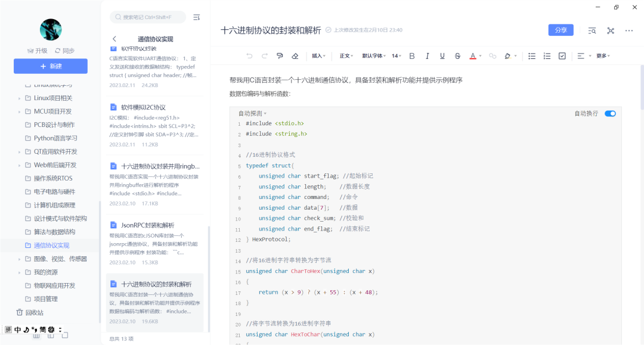Click the undo arrow in the editor toolbar
Image resolution: width=644 pixels, height=345 pixels.
tap(249, 56)
